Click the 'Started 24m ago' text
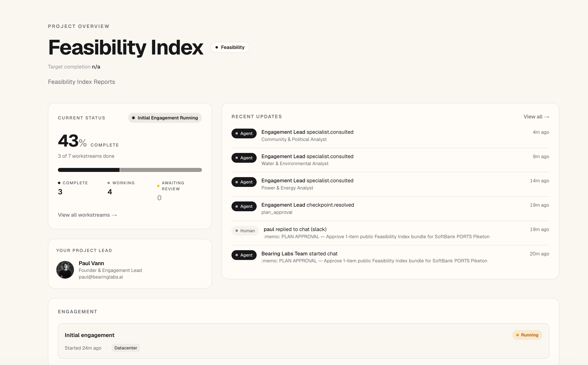The image size is (588, 365). pos(83,348)
